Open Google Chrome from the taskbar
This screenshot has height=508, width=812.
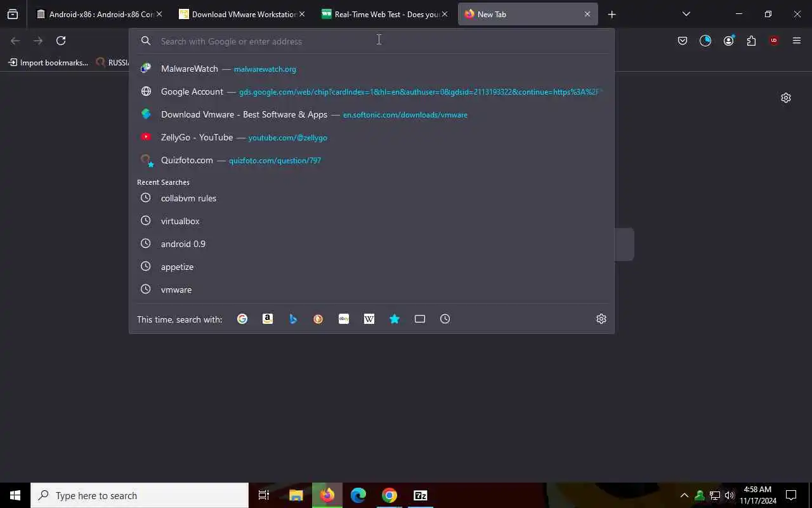point(390,495)
